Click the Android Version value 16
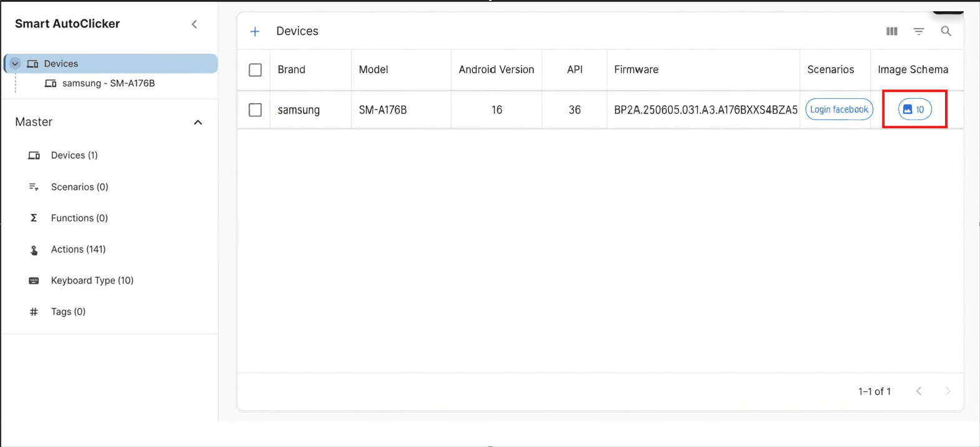Viewport: 980px width, 447px height. pos(497,110)
